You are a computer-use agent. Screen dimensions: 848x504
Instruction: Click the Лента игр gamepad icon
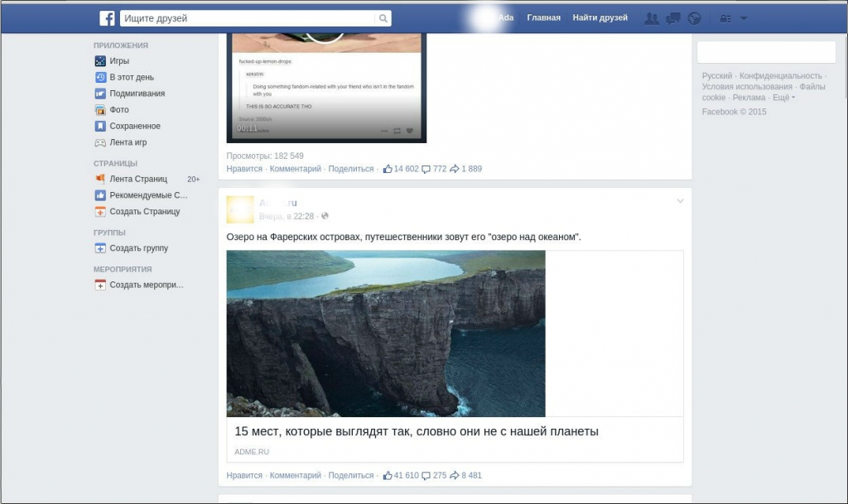[100, 142]
